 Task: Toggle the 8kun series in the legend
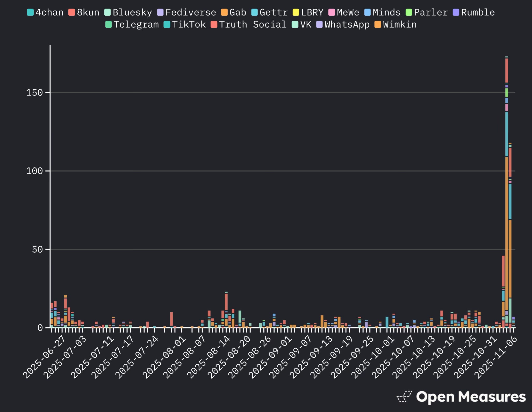tap(85, 12)
